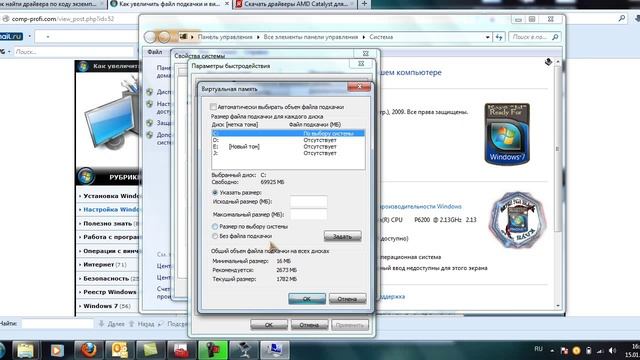Click 'Поиск...' field in browser toolbar
640x360 pixels.
point(73,52)
